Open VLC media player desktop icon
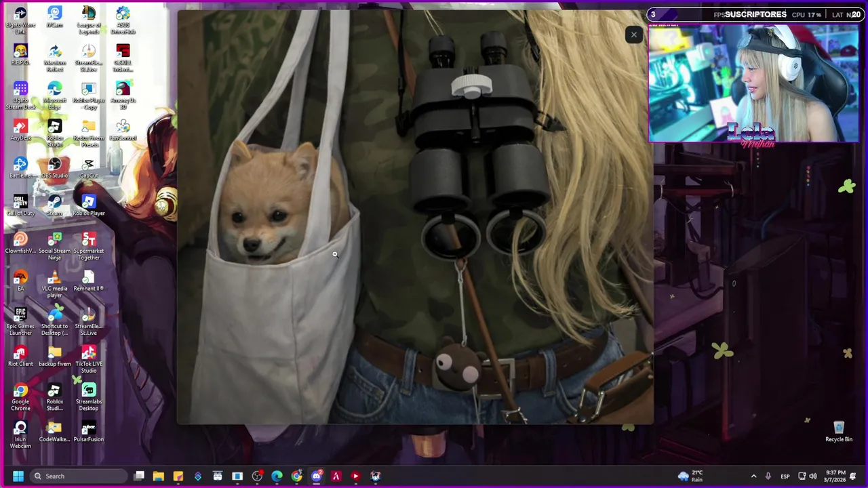The width and height of the screenshot is (868, 488). tap(55, 284)
